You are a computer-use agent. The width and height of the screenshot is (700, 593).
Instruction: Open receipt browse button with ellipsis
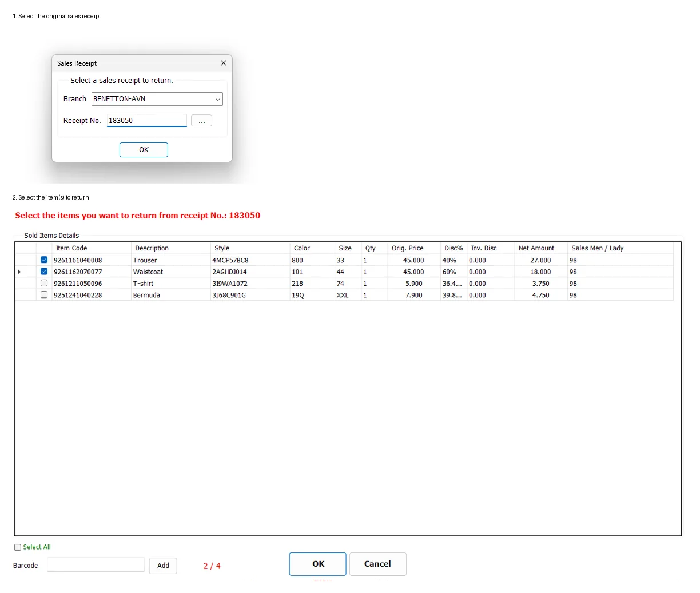pyautogui.click(x=201, y=121)
